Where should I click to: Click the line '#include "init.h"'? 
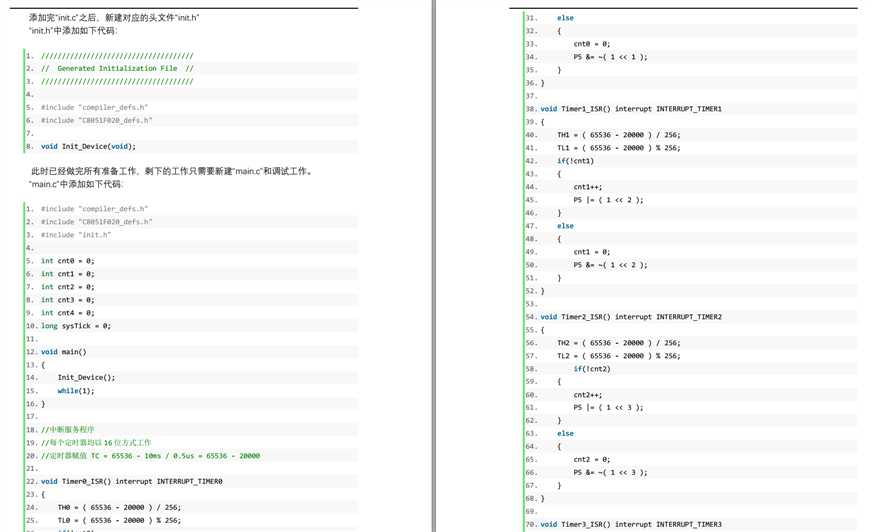coord(76,235)
